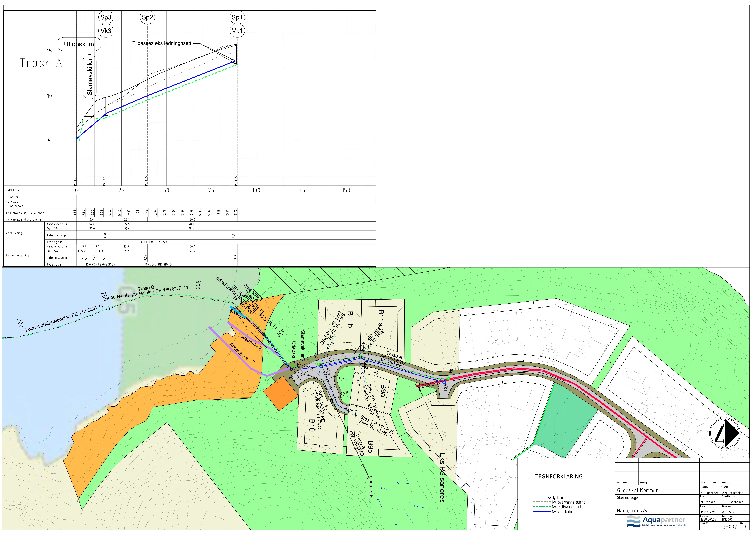This screenshot has width=756, height=534.
Task: Click the 'Inntaksrist' label on the plan
Action: [371, 489]
